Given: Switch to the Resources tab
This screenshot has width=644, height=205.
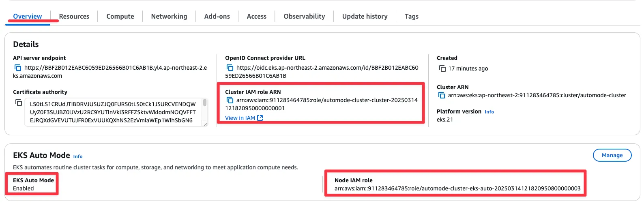Looking at the screenshot, I should [x=74, y=16].
